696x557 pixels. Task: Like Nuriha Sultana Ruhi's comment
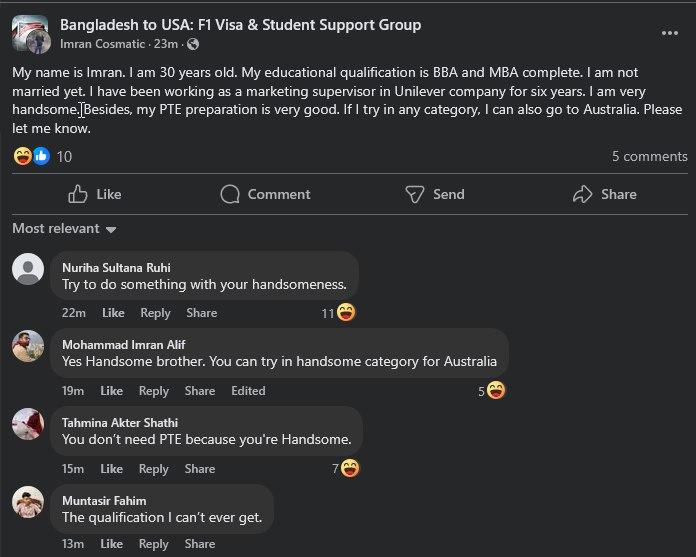pyautogui.click(x=113, y=313)
